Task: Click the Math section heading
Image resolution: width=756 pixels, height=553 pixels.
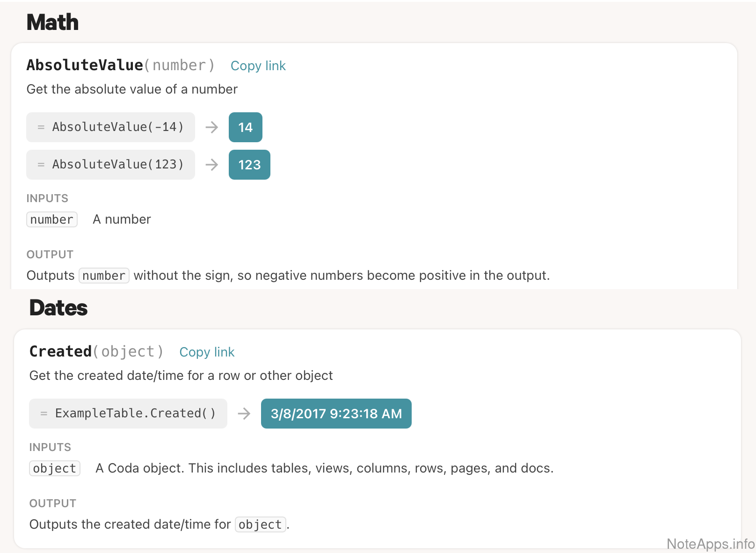Action: (52, 22)
